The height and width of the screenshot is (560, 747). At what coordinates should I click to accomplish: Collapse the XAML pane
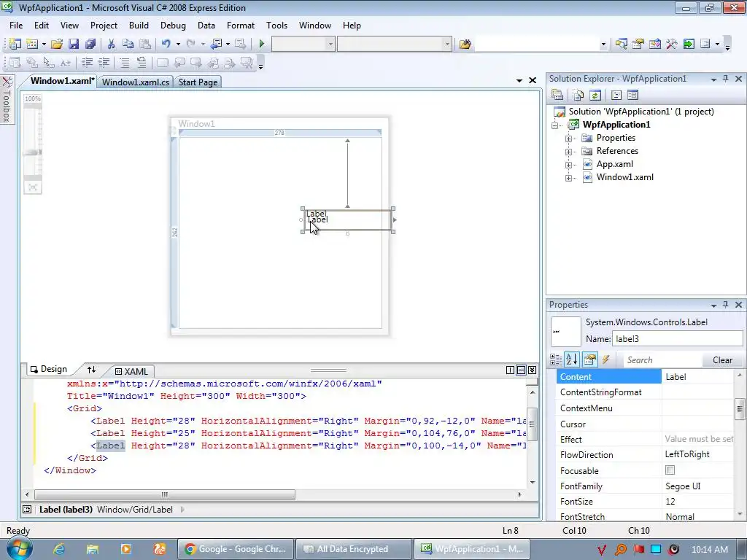(532, 370)
